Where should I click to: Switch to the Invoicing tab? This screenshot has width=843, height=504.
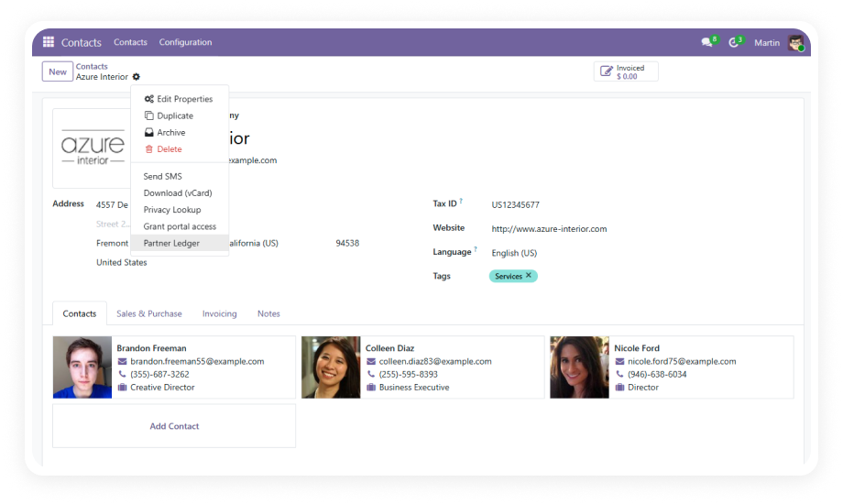[x=219, y=313]
